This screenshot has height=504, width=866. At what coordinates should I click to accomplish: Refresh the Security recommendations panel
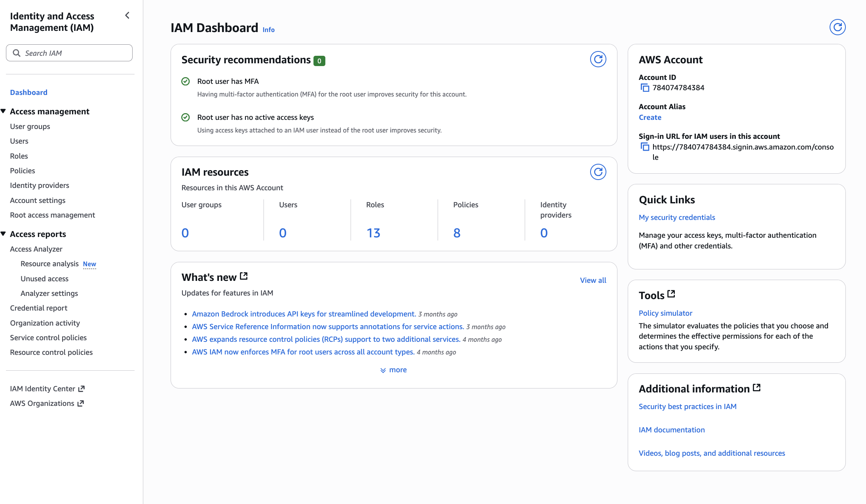(598, 59)
